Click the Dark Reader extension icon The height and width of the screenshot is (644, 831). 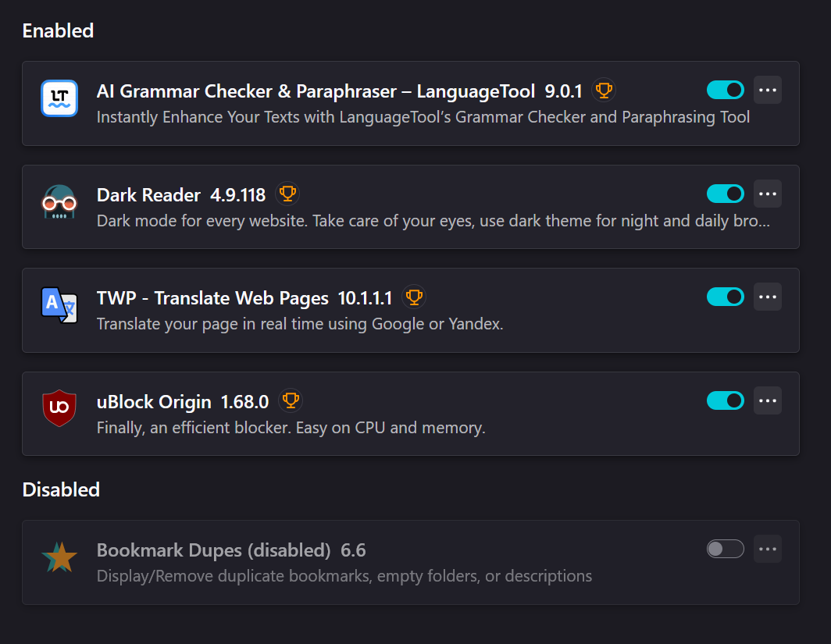59,201
